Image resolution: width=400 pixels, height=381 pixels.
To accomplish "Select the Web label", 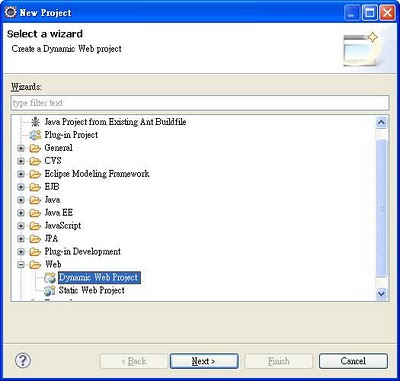I will [x=53, y=265].
